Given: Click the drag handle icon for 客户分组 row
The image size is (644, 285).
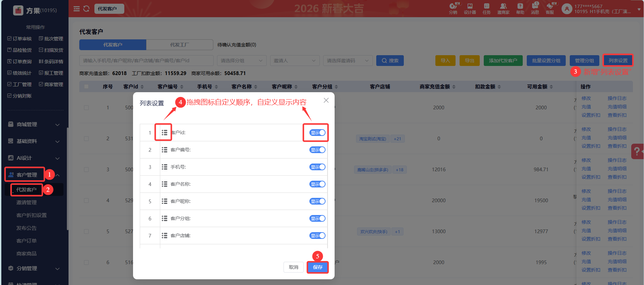Looking at the screenshot, I should [x=164, y=218].
